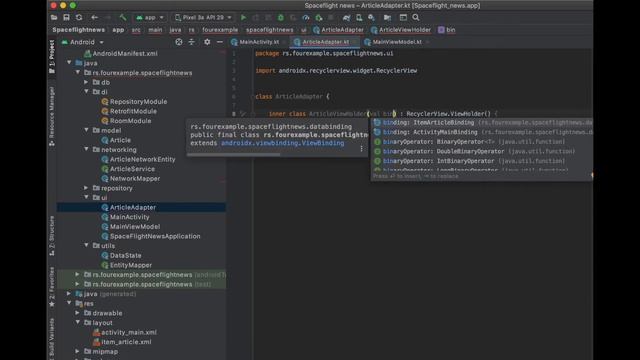Open the Android project view dropdown
Viewport: 640px width, 360px height.
coord(82,42)
